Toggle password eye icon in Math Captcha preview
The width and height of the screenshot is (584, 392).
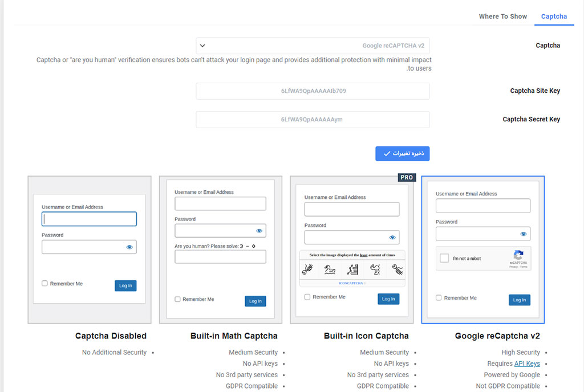click(x=259, y=231)
